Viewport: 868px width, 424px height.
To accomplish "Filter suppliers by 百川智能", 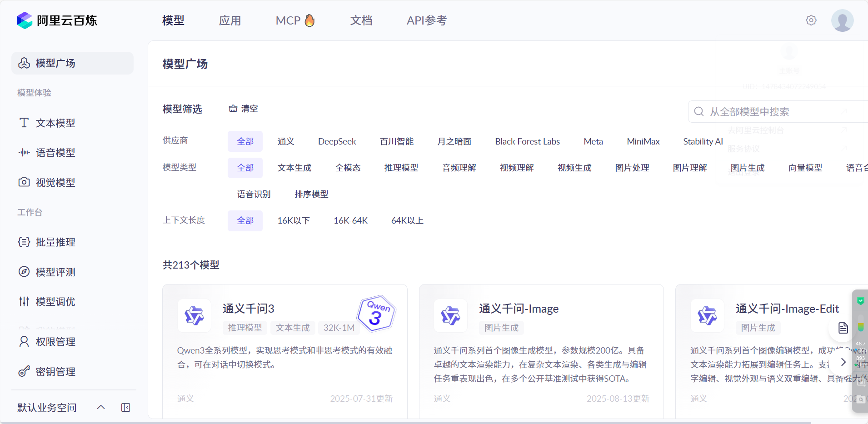I will click(397, 141).
